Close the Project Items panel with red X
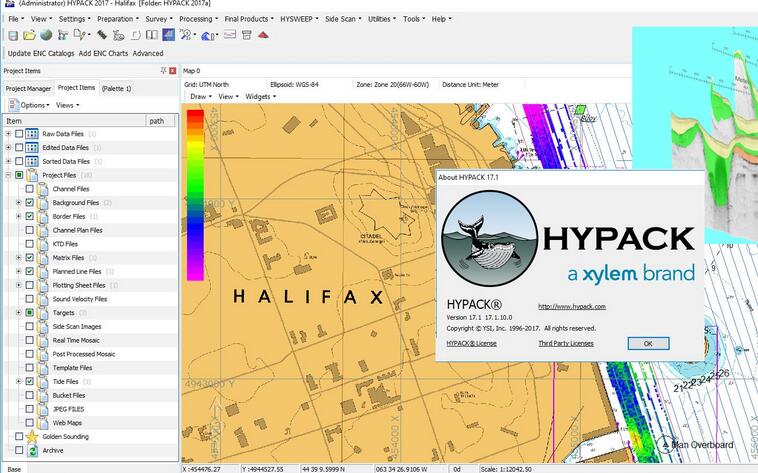Image resolution: width=758 pixels, height=473 pixels. 173,71
